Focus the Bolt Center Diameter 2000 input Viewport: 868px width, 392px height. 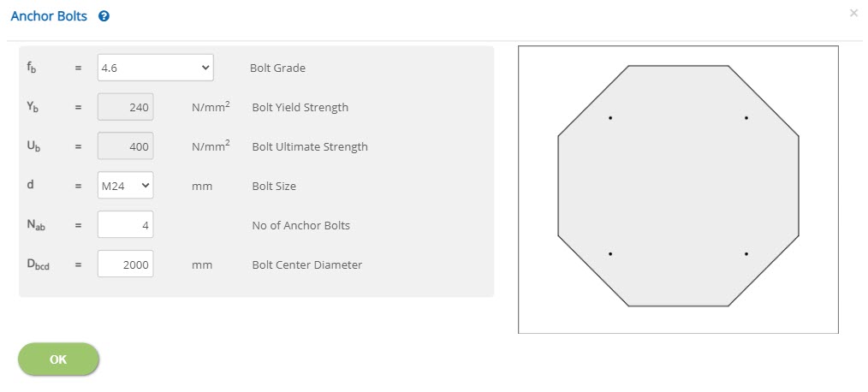[126, 264]
